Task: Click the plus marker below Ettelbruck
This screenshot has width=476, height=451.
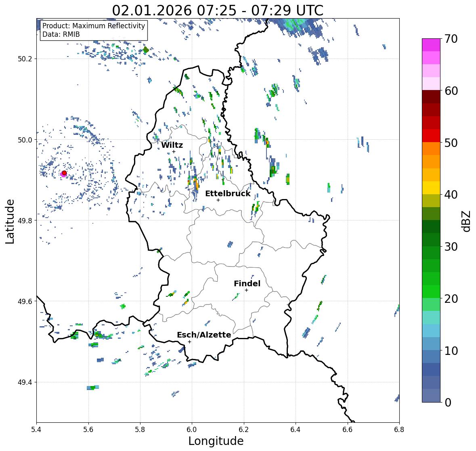Action: click(218, 200)
